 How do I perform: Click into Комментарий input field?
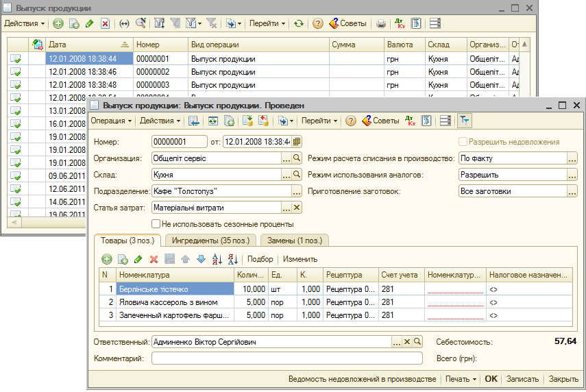[x=287, y=358]
